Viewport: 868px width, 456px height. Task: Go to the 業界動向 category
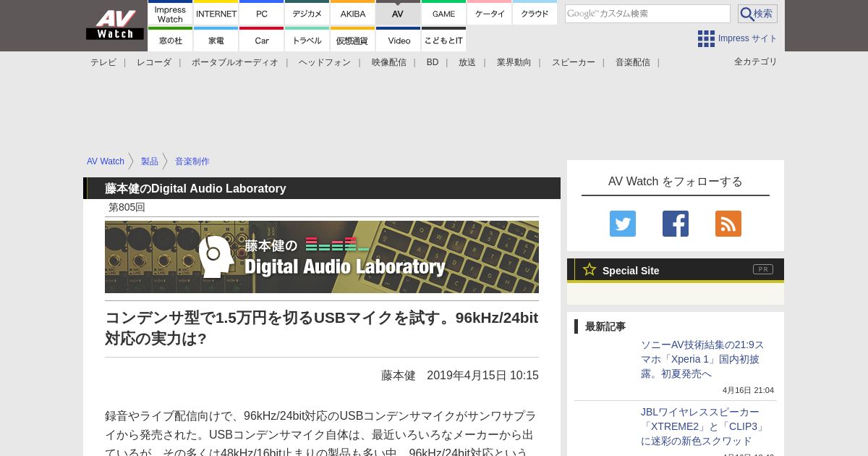pyautogui.click(x=514, y=62)
